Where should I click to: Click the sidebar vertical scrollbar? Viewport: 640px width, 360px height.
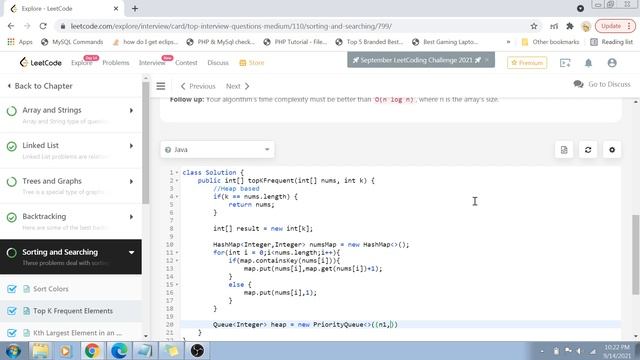pos(146,143)
